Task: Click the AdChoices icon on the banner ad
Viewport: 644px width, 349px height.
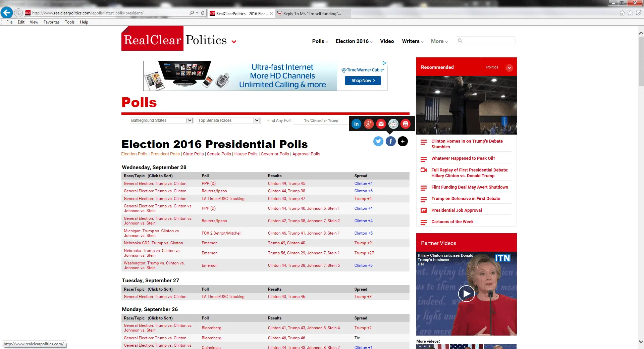Action: (384, 63)
